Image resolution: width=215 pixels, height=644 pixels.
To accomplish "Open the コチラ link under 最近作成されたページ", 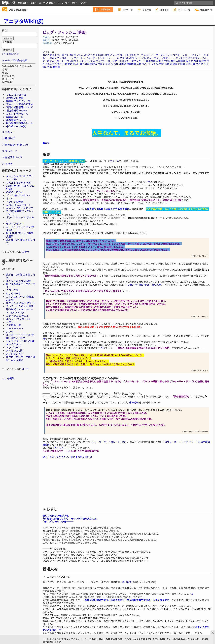I will tap(26, 252).
